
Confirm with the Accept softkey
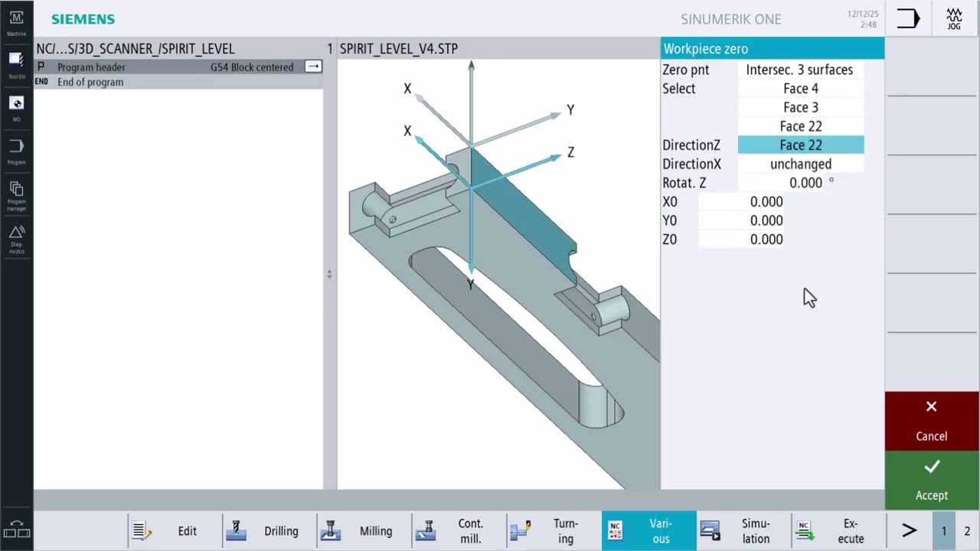(932, 481)
